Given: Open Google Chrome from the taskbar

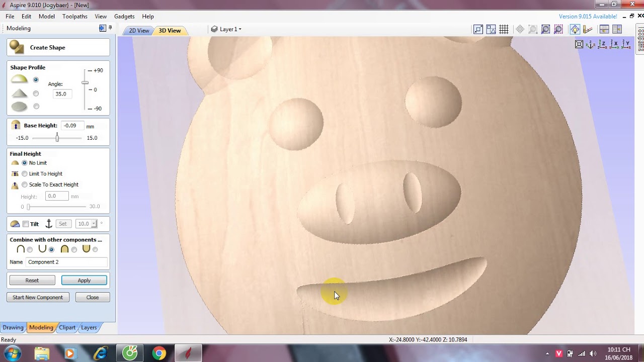Looking at the screenshot, I should click(159, 353).
